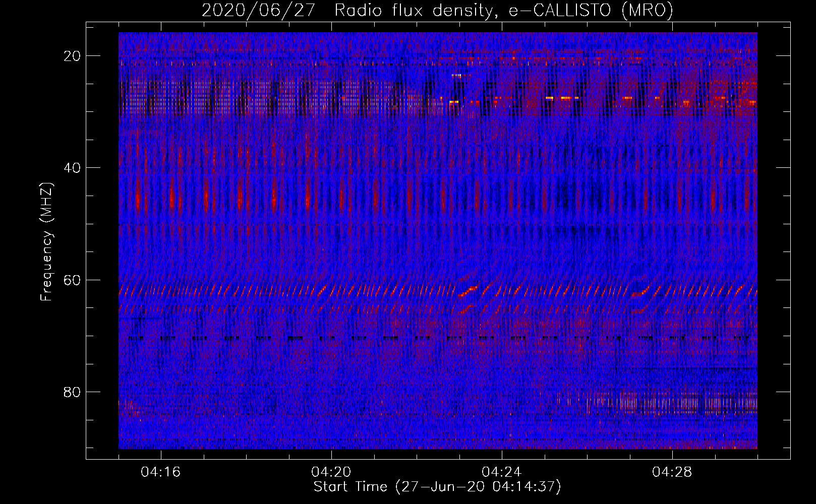
Task: Click the frequency tick label '20'
Action: pos(72,56)
